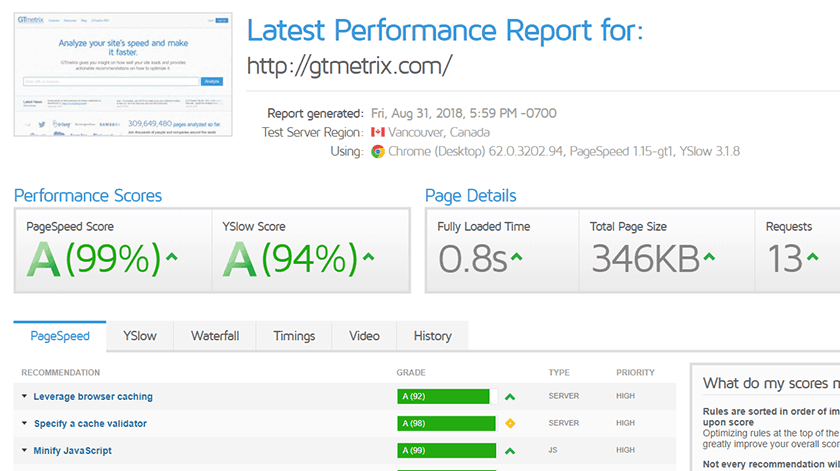This screenshot has height=471, width=840.
Task: Open the Minify JavaScript recommendation
Action: pyautogui.click(x=73, y=451)
